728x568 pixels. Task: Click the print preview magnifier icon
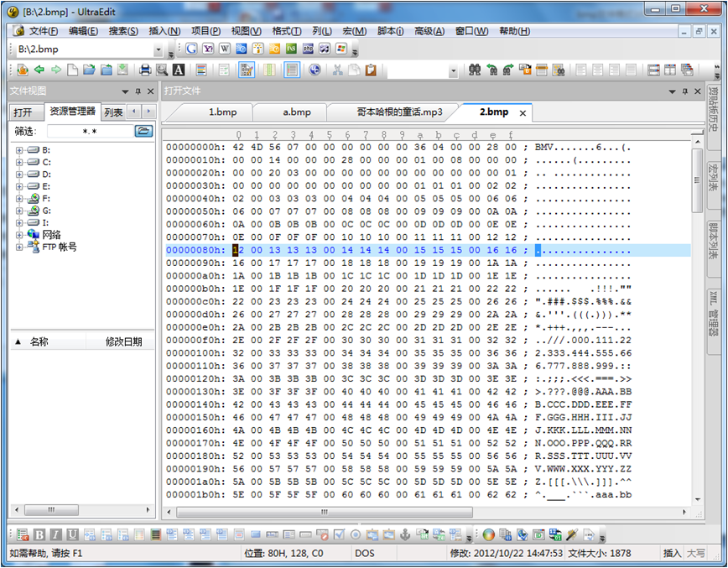click(x=162, y=70)
